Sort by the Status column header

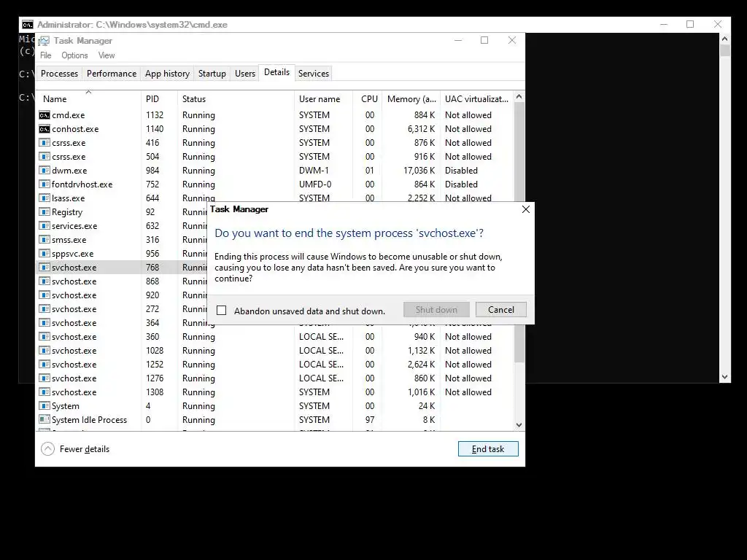pos(236,99)
